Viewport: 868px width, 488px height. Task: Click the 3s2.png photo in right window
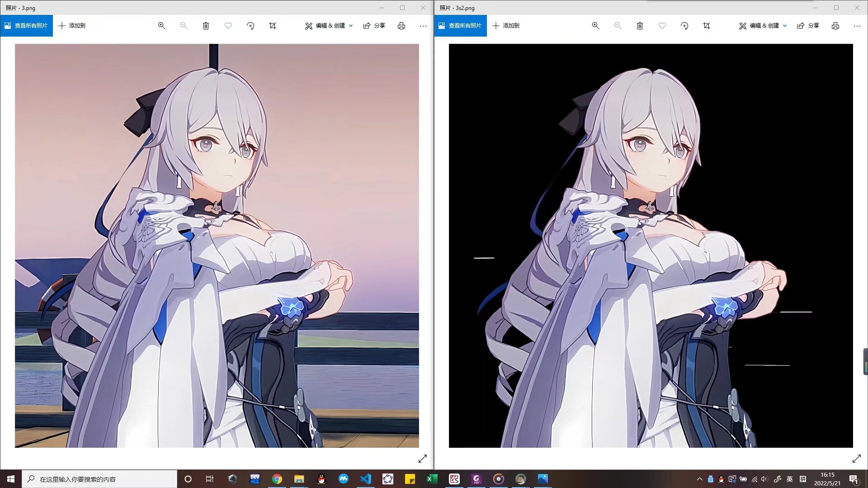pos(651,246)
